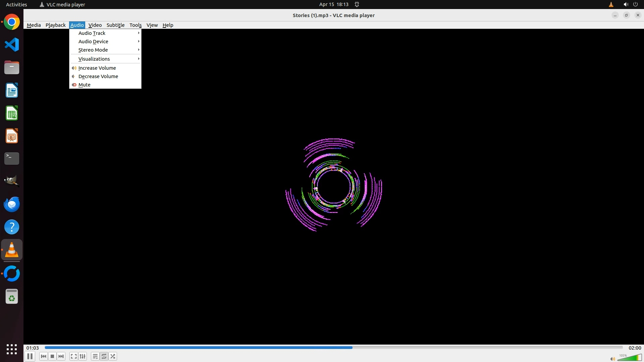Toggle the loop repeat mode button
This screenshot has width=644, height=362.
click(104, 356)
